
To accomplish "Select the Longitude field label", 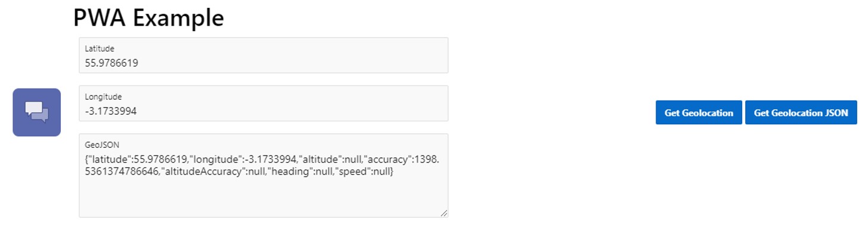I will (x=103, y=96).
